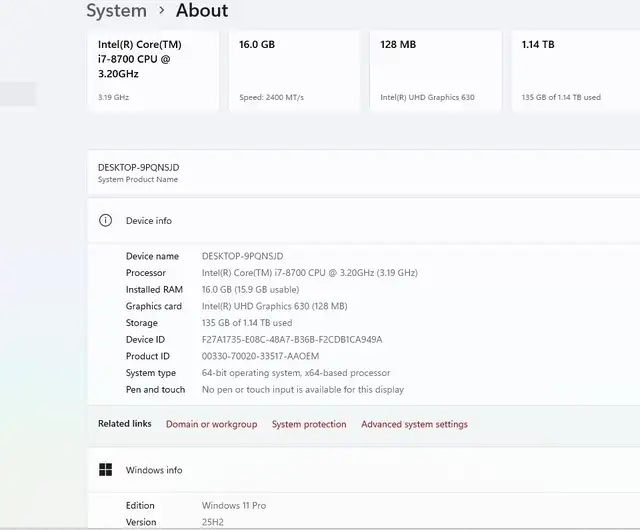Open Advanced system settings link
This screenshot has height=530, width=640.
coord(414,424)
